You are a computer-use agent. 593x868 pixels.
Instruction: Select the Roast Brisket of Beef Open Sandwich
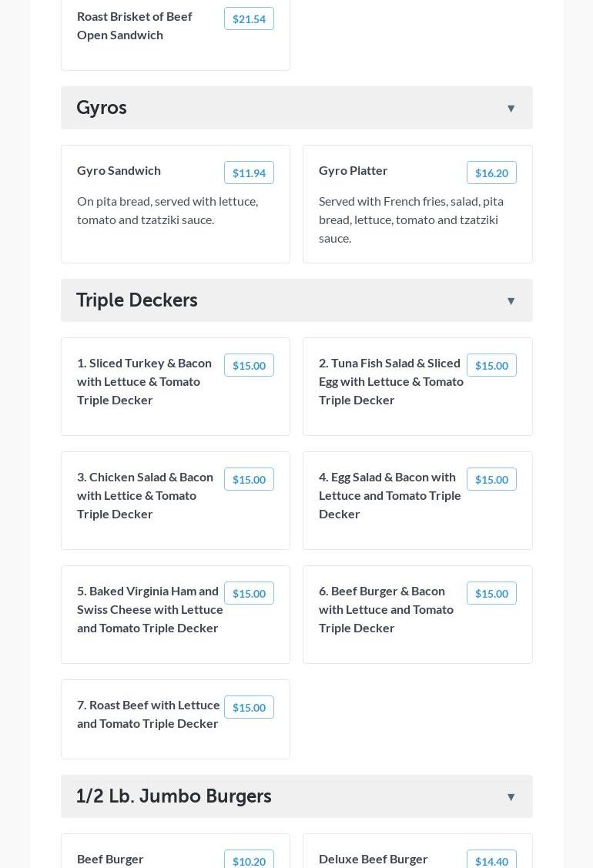135,25
